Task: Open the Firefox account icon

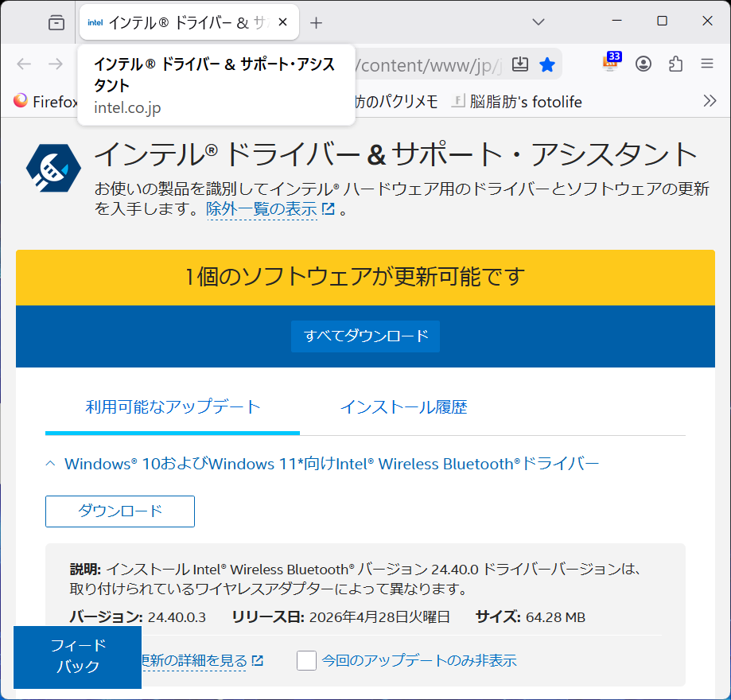Action: [x=644, y=64]
